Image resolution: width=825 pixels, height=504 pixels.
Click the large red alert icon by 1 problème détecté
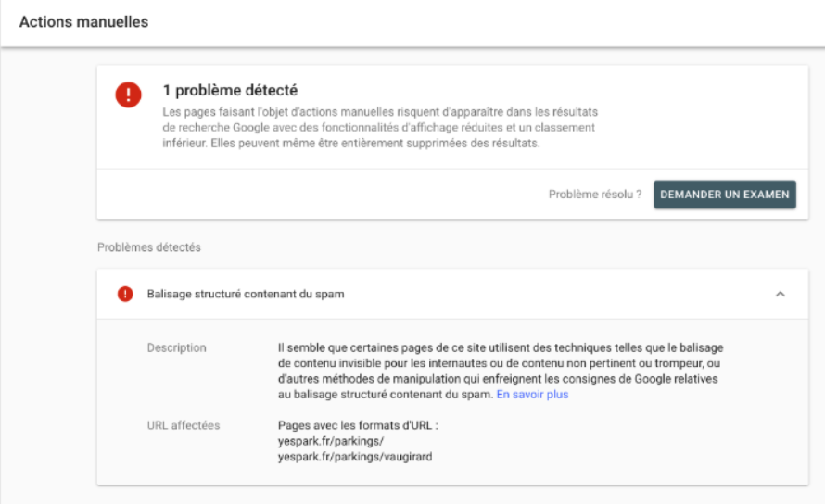pos(128,94)
